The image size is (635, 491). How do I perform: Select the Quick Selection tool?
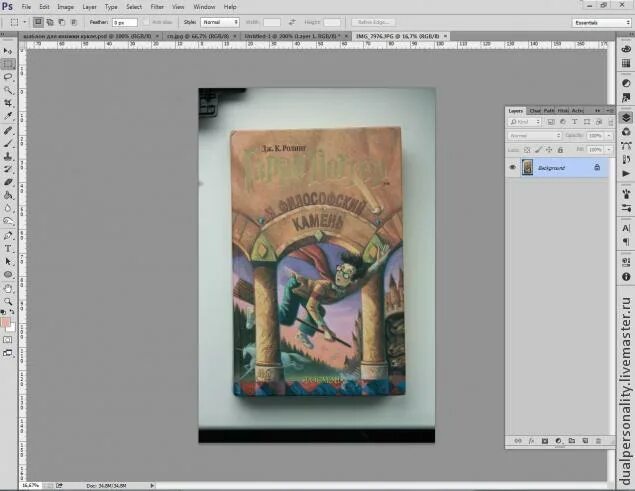click(8, 90)
